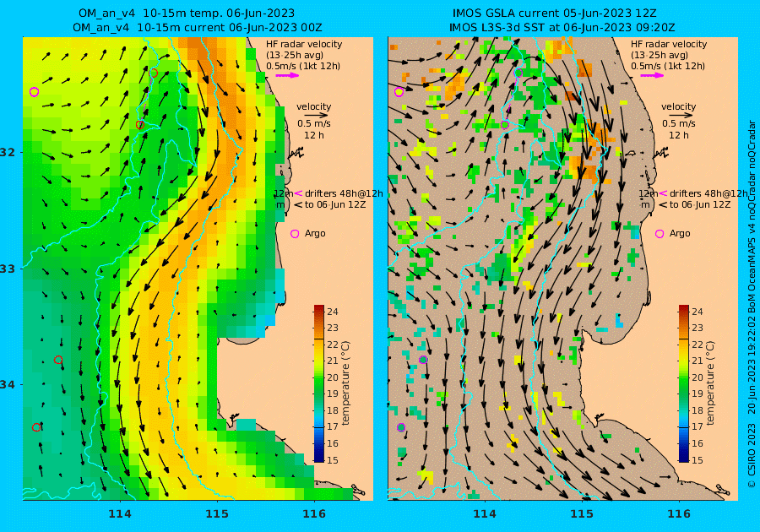Click '0.5 m/s' label in IMOS velocity legend

click(679, 123)
